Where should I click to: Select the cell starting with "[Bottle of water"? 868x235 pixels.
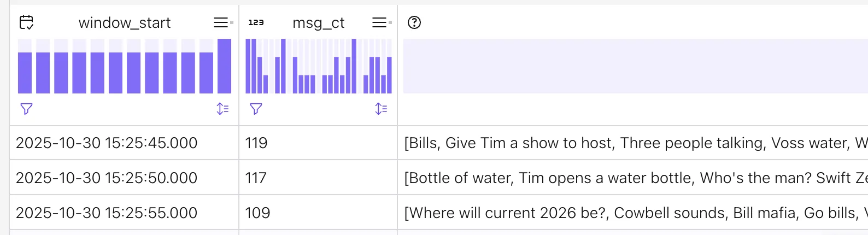(x=635, y=178)
